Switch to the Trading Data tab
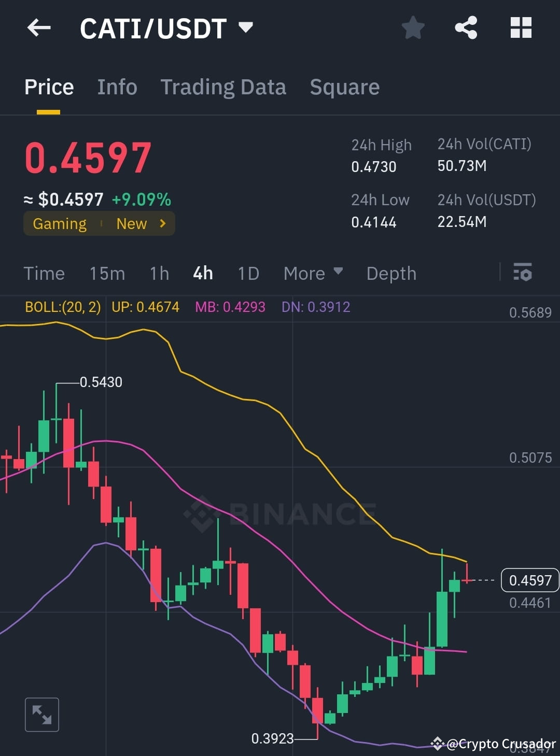Viewport: 560px width, 756px height. (x=223, y=87)
